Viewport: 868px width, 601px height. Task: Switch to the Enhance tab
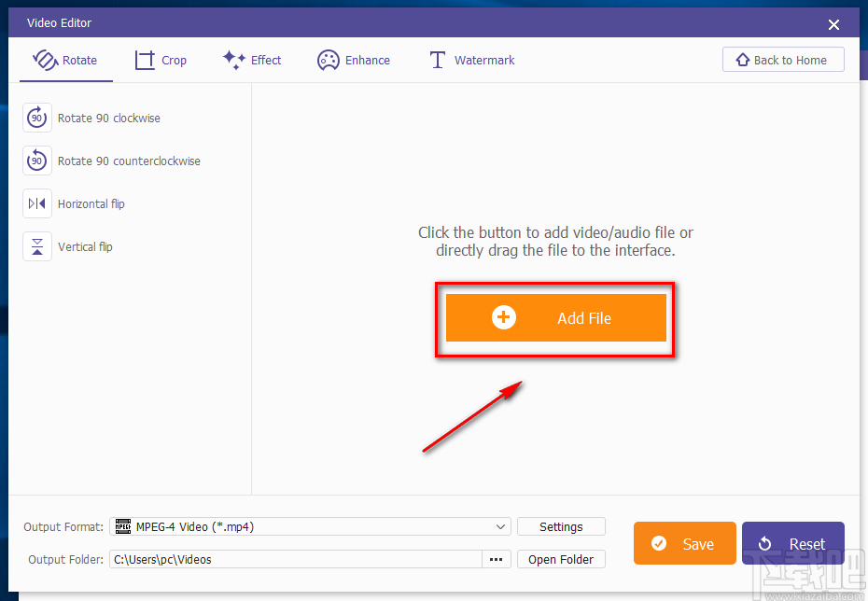pyautogui.click(x=353, y=61)
